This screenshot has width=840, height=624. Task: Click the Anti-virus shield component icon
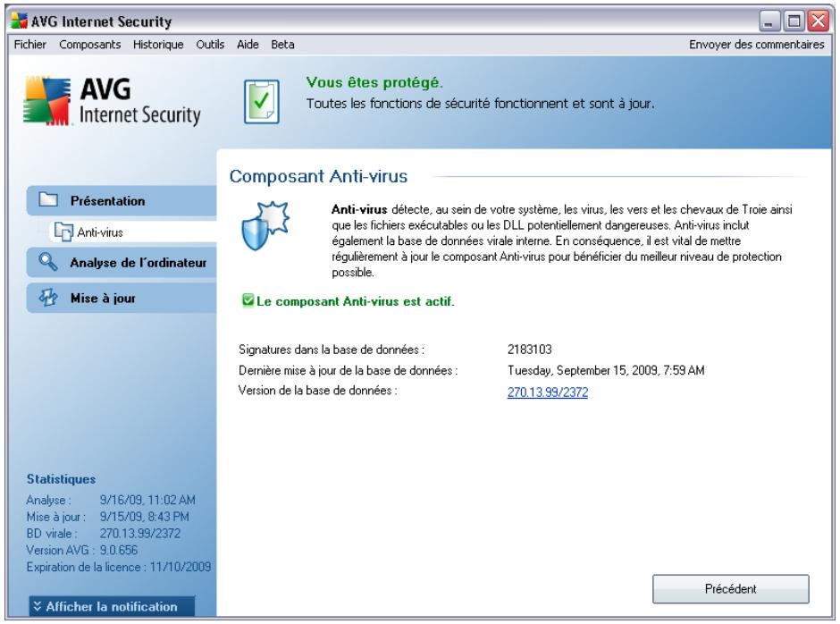[265, 225]
